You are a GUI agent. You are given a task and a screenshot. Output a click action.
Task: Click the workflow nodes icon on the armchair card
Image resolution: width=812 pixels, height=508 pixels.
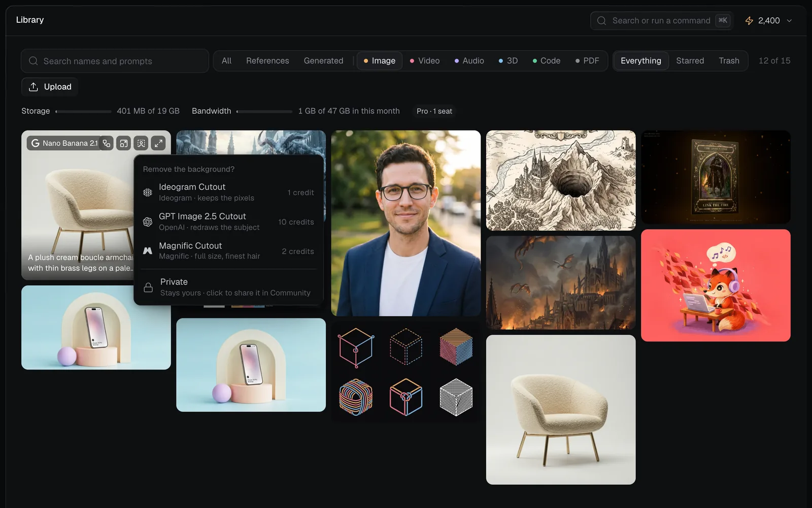(106, 143)
